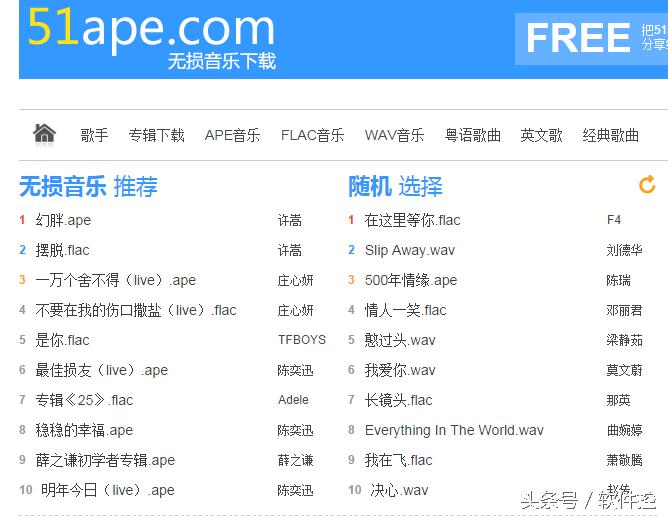The width and height of the screenshot is (668, 517).
Task: Go to the FLAC音乐 section
Action: [x=312, y=135]
